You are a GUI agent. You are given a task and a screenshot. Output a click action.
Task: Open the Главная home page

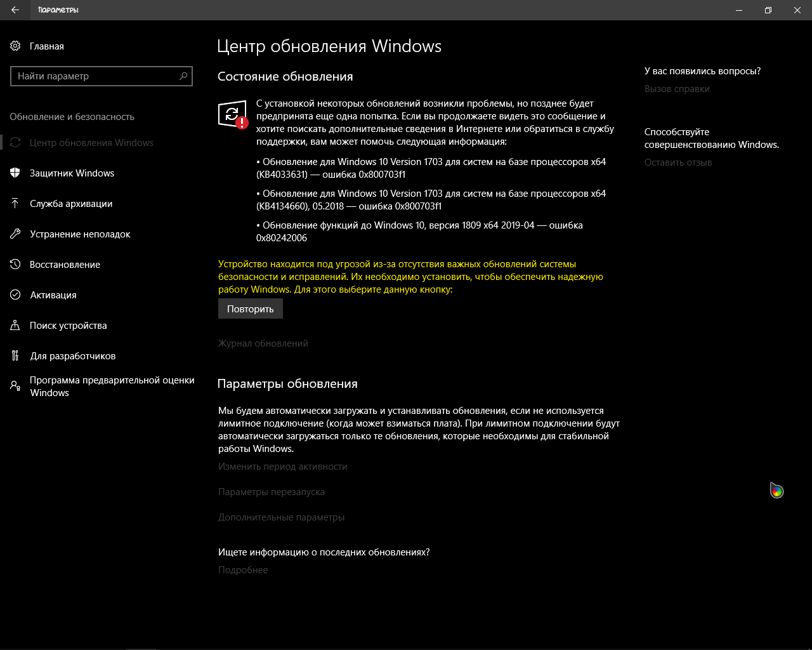click(x=46, y=46)
